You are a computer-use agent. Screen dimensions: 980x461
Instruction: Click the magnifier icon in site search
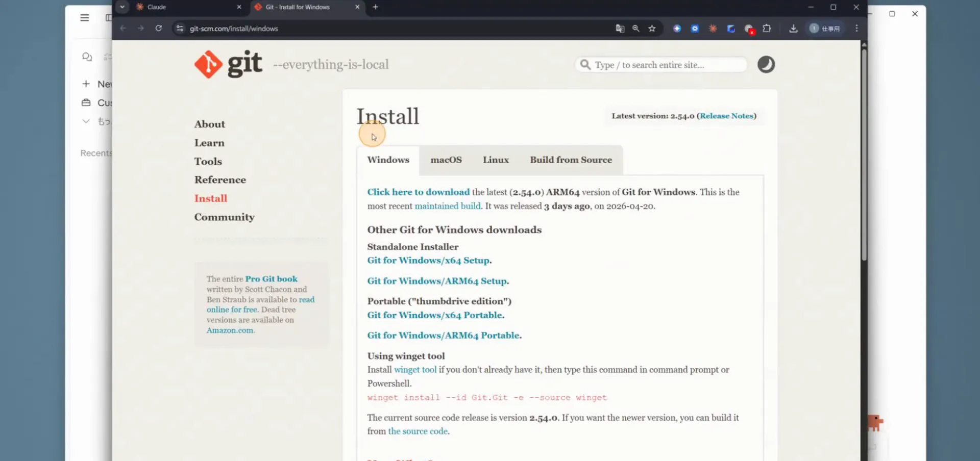coord(585,65)
